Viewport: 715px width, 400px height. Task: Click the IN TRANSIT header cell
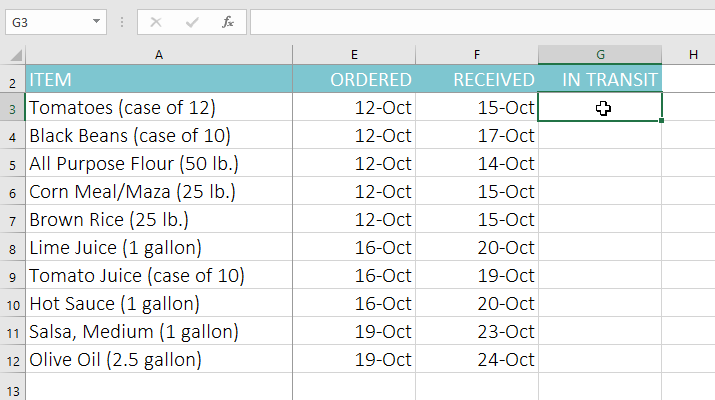[x=600, y=80]
